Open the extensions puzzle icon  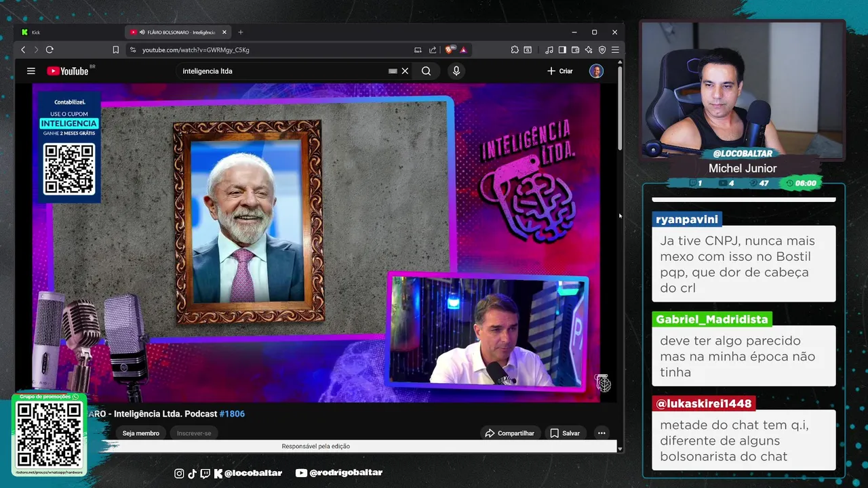(515, 49)
